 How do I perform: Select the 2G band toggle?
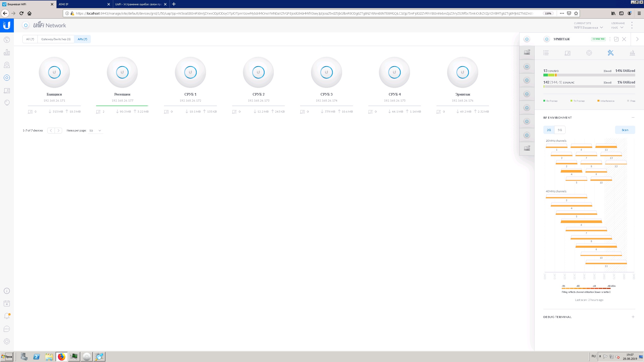click(549, 130)
